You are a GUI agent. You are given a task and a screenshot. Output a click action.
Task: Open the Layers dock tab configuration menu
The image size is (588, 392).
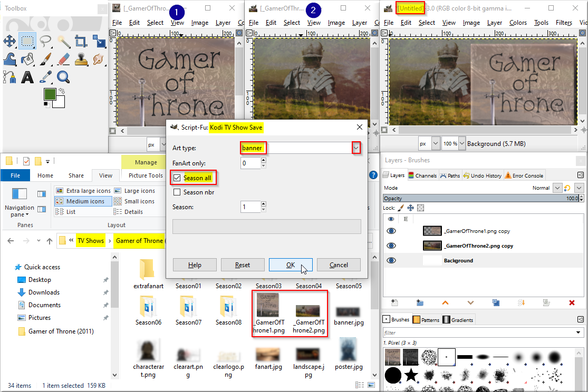pyautogui.click(x=580, y=175)
